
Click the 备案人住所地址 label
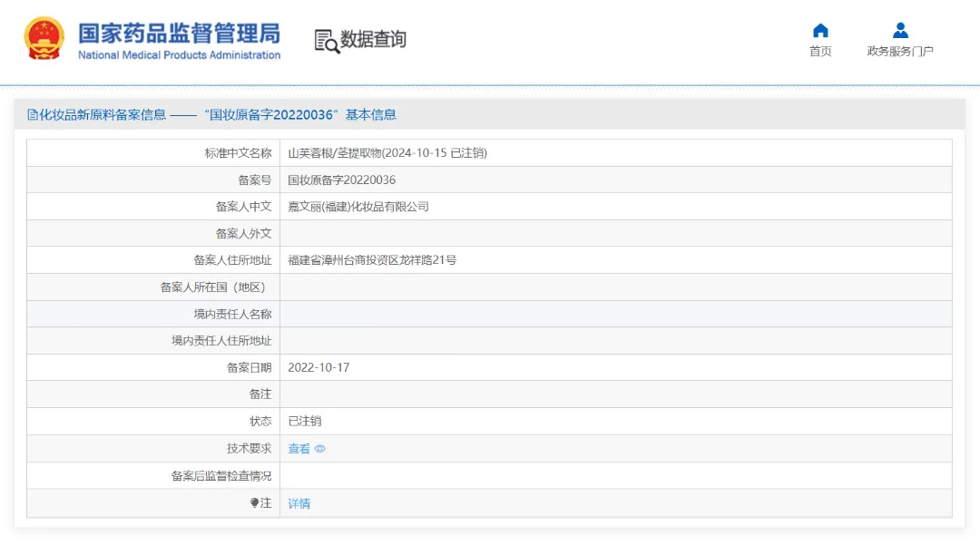[232, 260]
